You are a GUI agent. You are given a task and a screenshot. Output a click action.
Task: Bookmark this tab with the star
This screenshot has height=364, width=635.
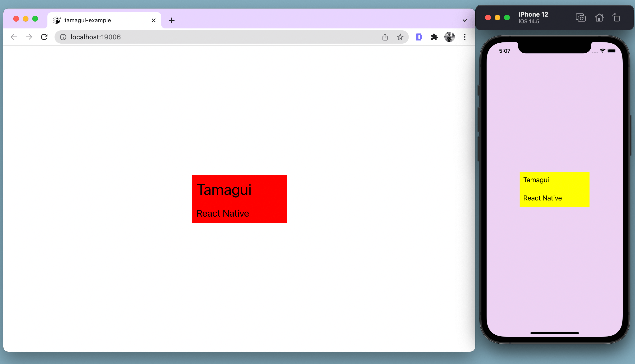click(x=400, y=37)
